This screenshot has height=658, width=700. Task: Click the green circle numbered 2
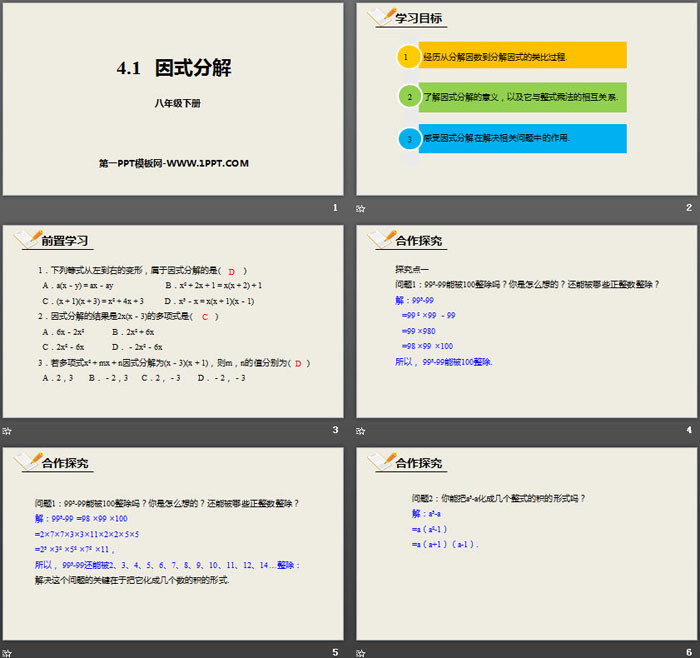[x=407, y=97]
